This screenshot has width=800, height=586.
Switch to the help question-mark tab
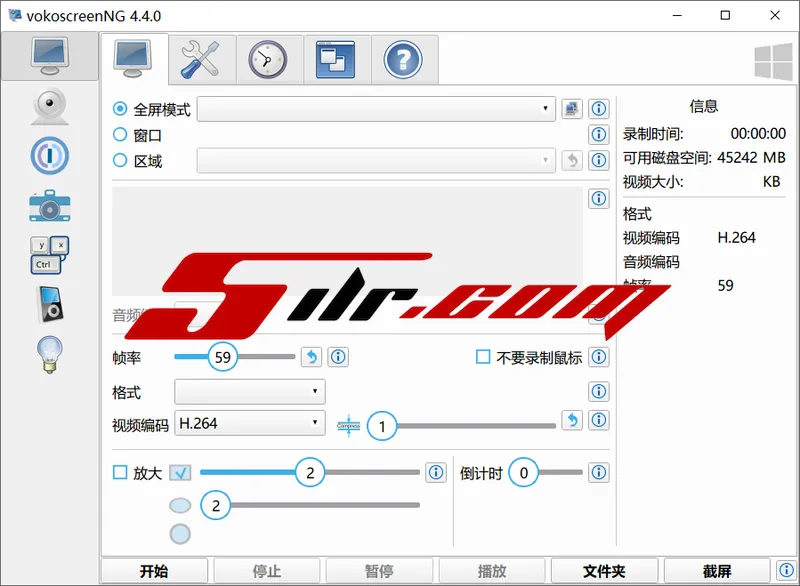tap(403, 59)
